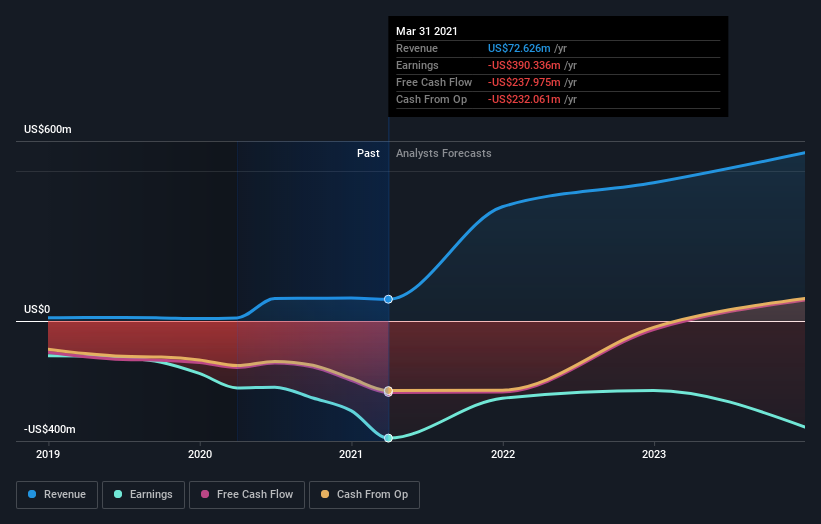Click the 2019 x-axis label

(x=48, y=454)
